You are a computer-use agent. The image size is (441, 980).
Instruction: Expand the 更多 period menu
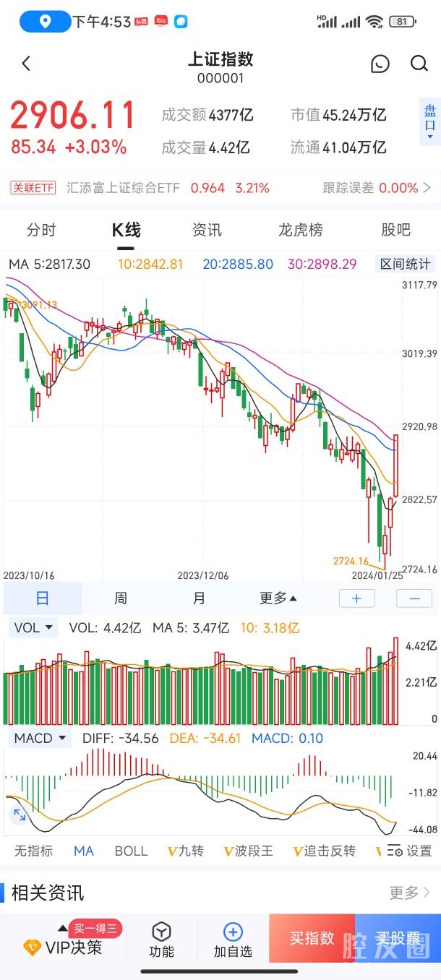(x=278, y=598)
